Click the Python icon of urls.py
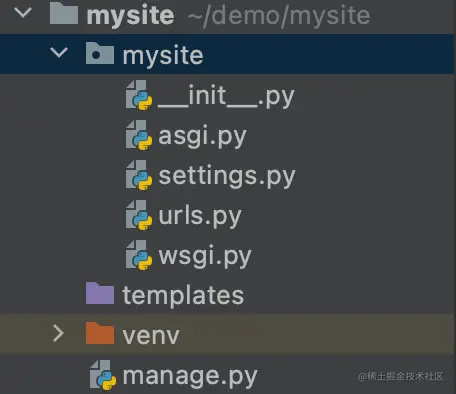The width and height of the screenshot is (456, 394). click(139, 215)
